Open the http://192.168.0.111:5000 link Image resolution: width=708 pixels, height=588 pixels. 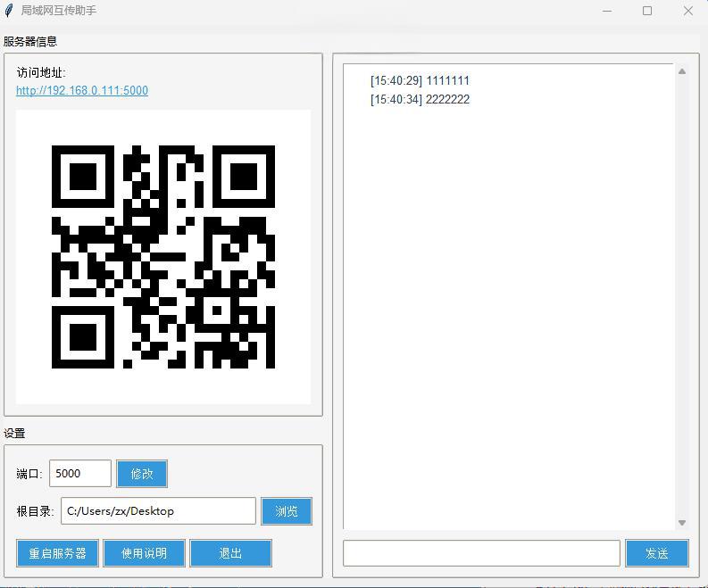tap(82, 91)
